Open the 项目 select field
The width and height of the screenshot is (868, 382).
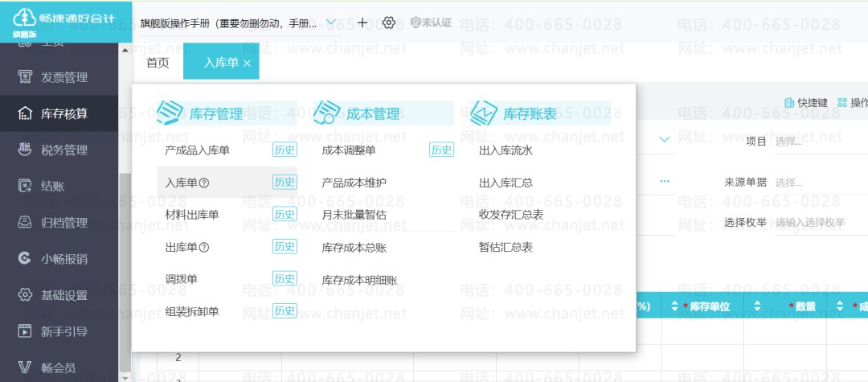pos(821,142)
